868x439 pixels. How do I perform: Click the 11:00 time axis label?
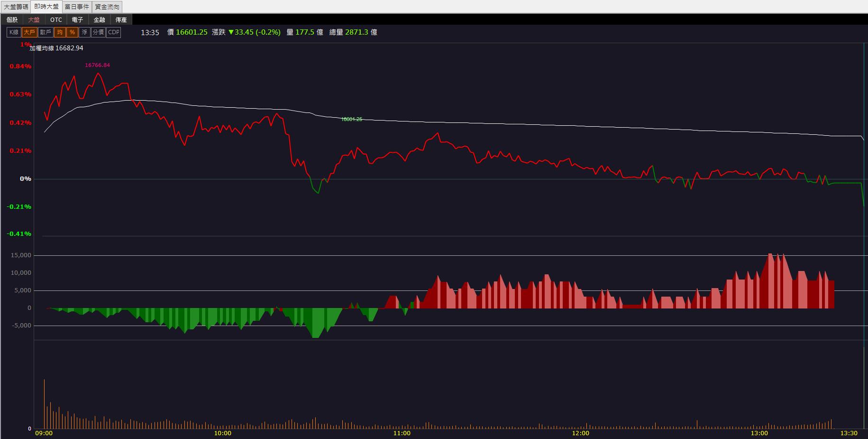(x=402, y=433)
